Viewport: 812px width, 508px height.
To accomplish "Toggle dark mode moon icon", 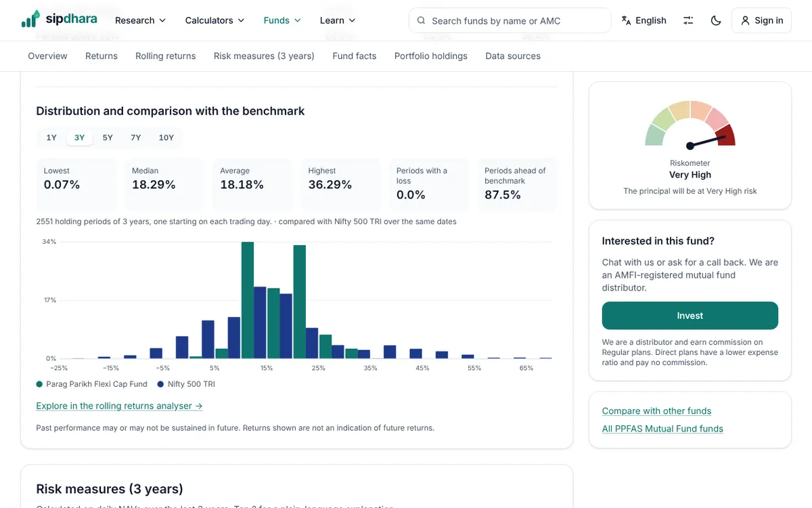I will [716, 20].
